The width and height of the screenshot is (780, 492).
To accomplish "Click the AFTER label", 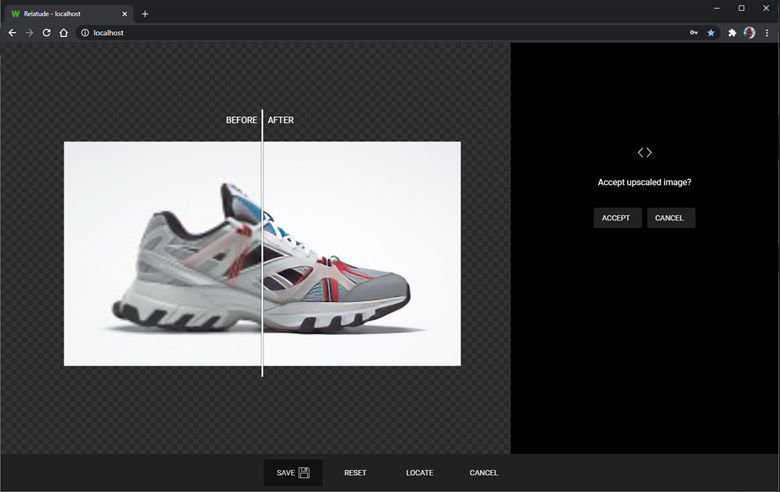I will point(281,120).
